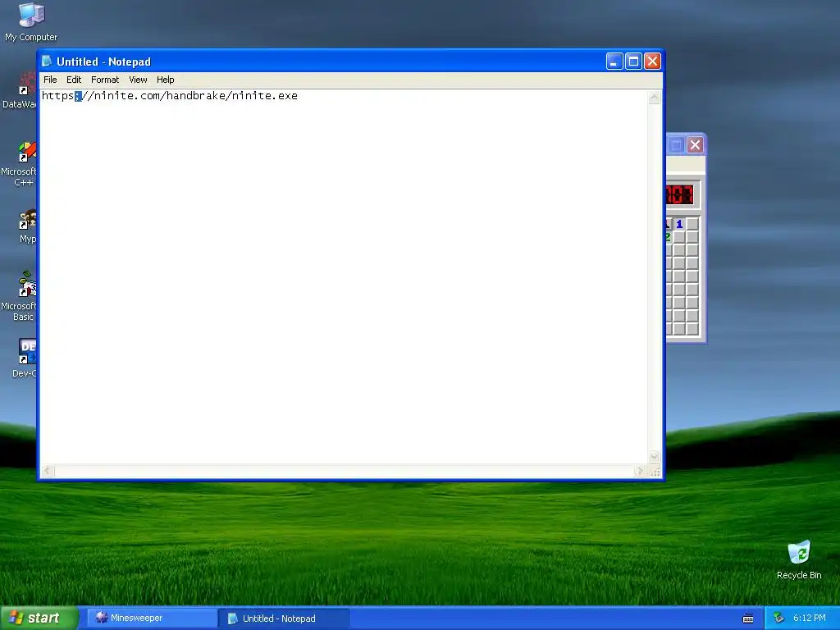Image resolution: width=840 pixels, height=630 pixels.
Task: Click the green 2 cell in Minesweeper
Action: click(668, 237)
